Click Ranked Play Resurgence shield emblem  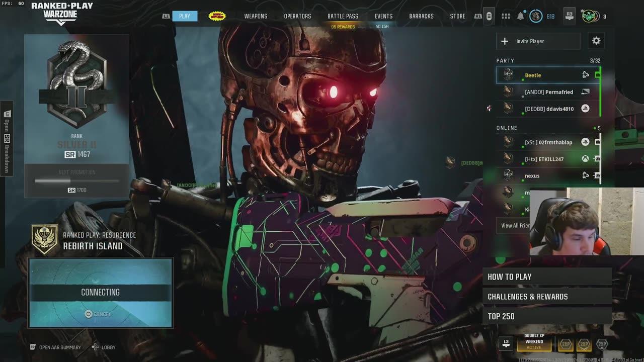point(45,239)
